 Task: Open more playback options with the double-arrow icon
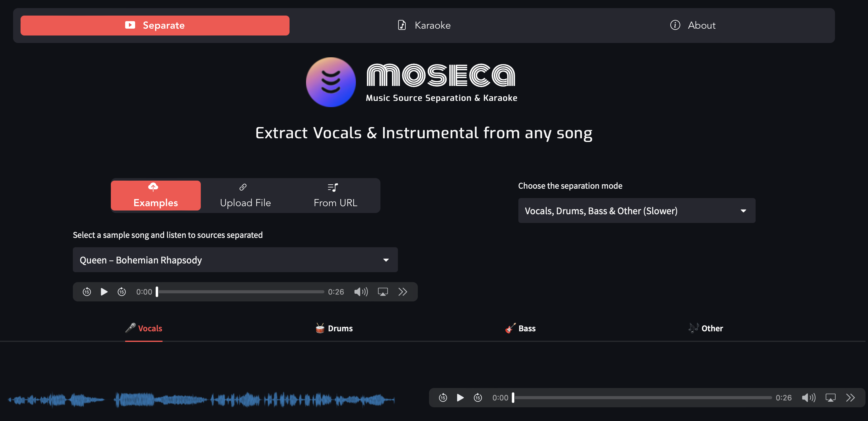(x=403, y=291)
